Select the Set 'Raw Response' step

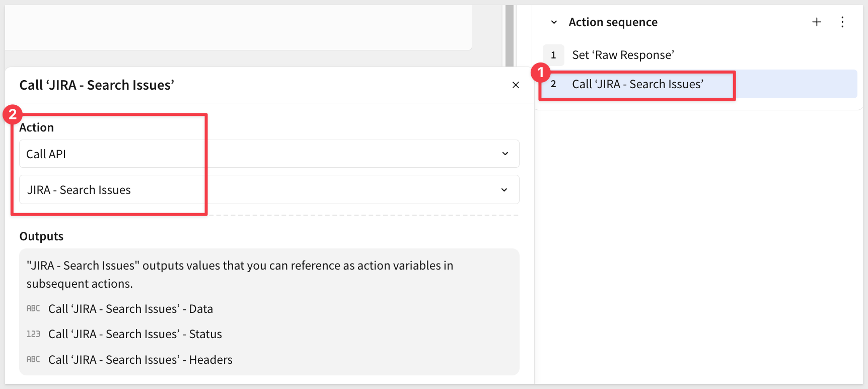[623, 55]
